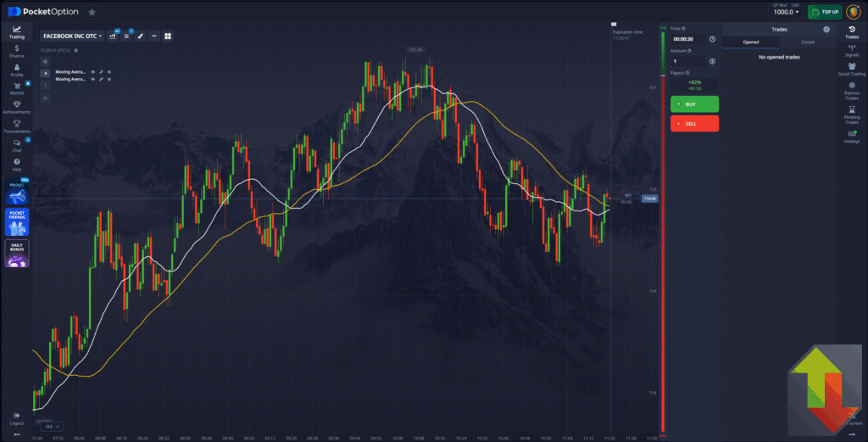
Task: Remove the first Moving Average indicator
Action: coord(109,72)
